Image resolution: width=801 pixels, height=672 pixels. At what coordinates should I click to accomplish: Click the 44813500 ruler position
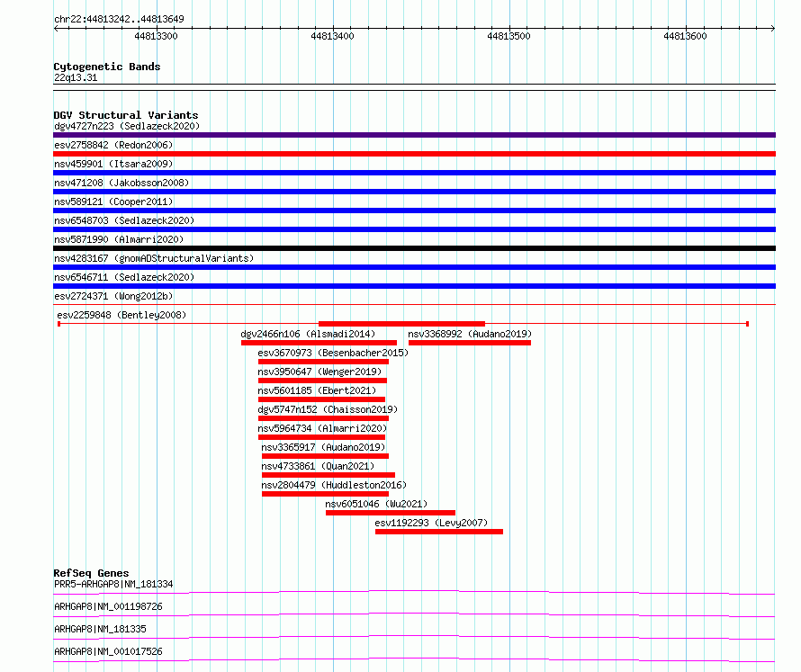tap(508, 36)
